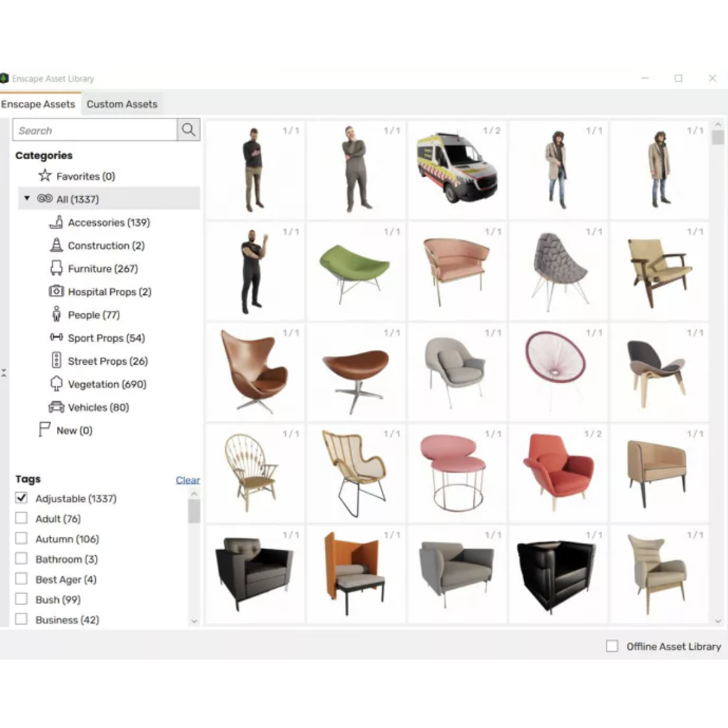Switch to the Custom Assets tab
Viewport: 728px width, 728px height.
click(122, 104)
